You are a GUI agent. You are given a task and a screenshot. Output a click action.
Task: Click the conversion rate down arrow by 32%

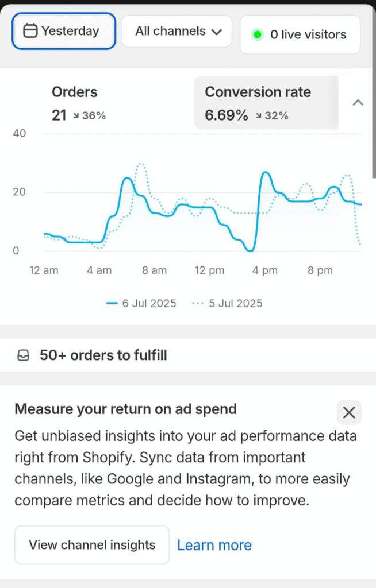tap(259, 116)
